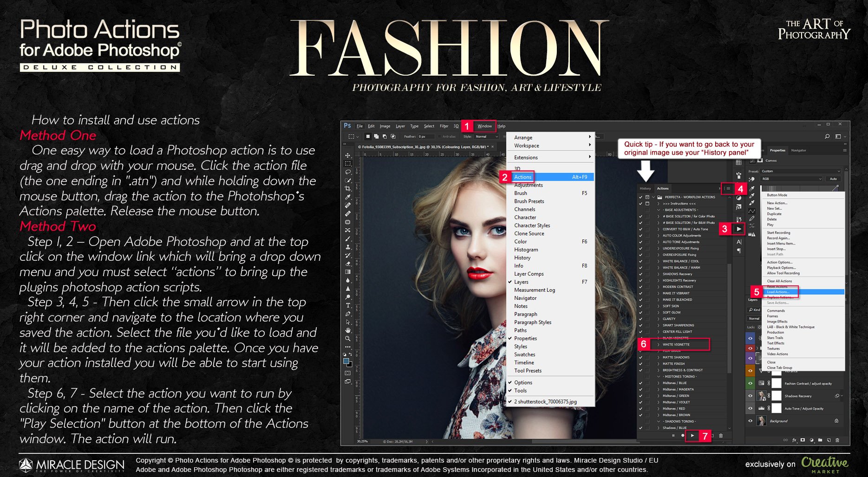
Task: Open the Curves Preset Custom dropdown
Action: coord(801,171)
